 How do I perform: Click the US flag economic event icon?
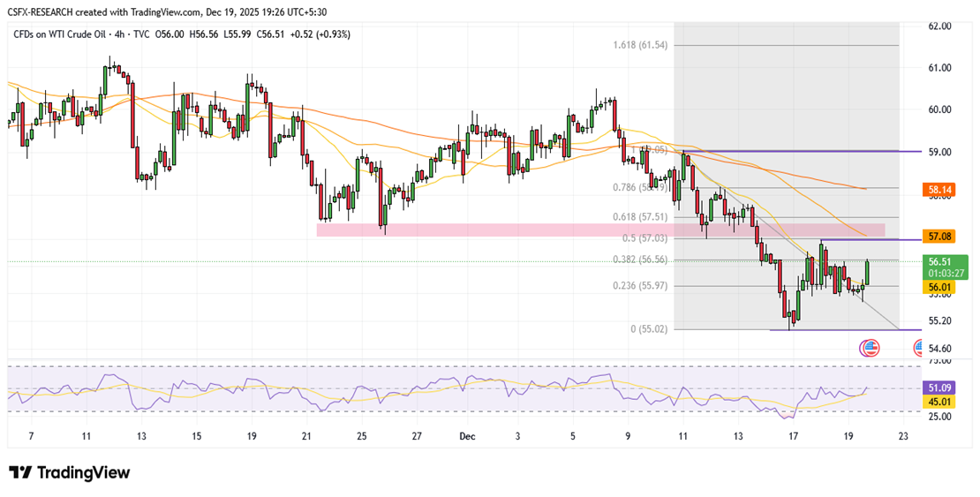tap(870, 348)
